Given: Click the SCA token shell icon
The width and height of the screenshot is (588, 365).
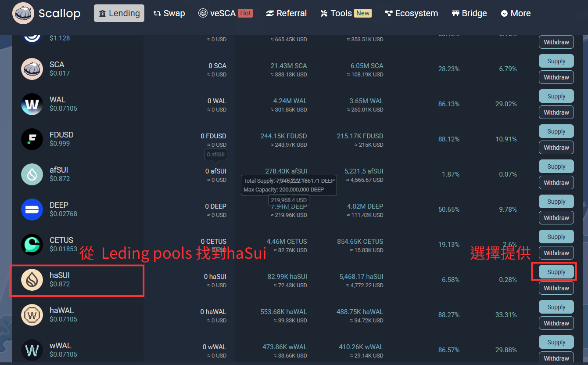Looking at the screenshot, I should tap(32, 69).
